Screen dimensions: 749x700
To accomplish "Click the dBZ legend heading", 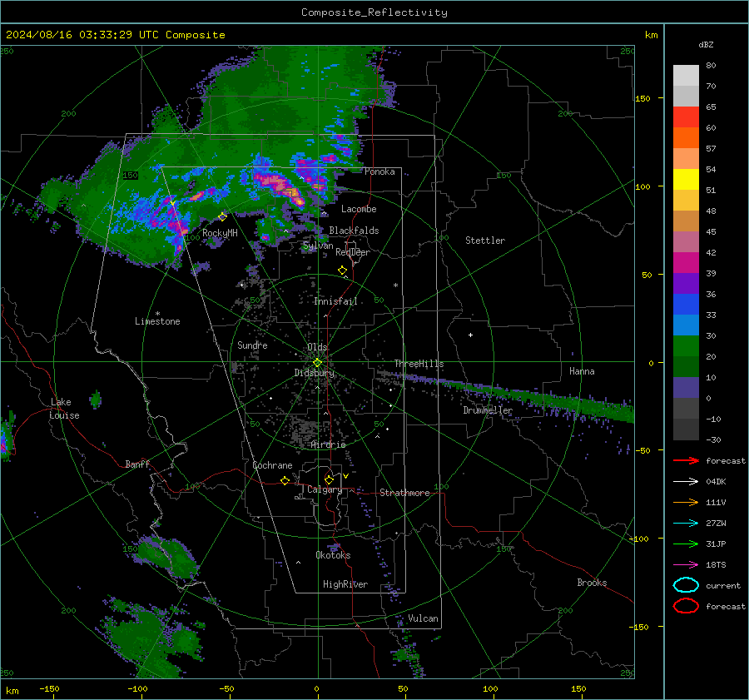I will click(x=706, y=44).
